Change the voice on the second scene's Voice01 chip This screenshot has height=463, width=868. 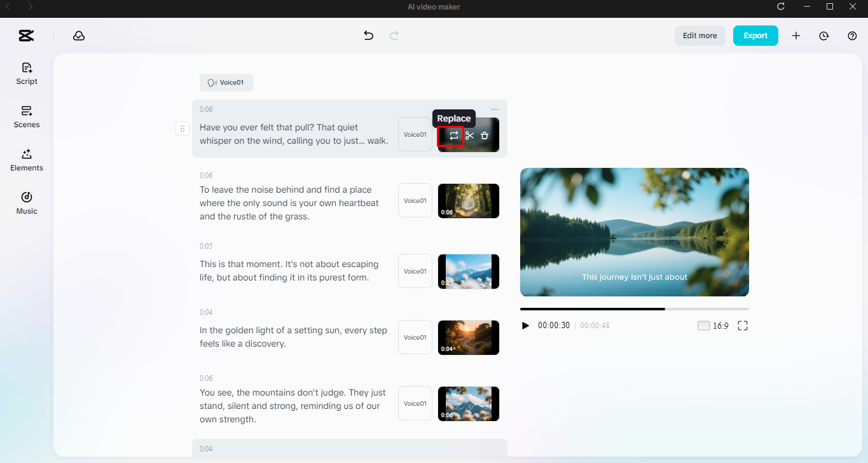coord(415,200)
